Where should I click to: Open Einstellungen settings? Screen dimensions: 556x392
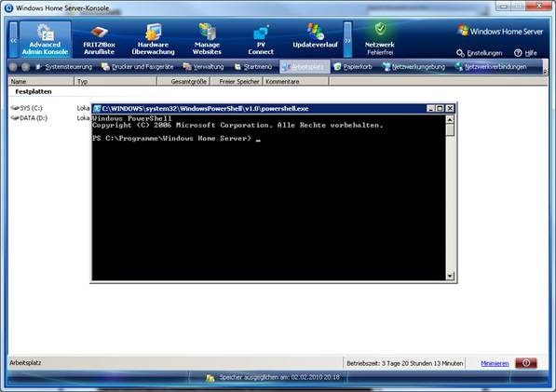click(479, 53)
